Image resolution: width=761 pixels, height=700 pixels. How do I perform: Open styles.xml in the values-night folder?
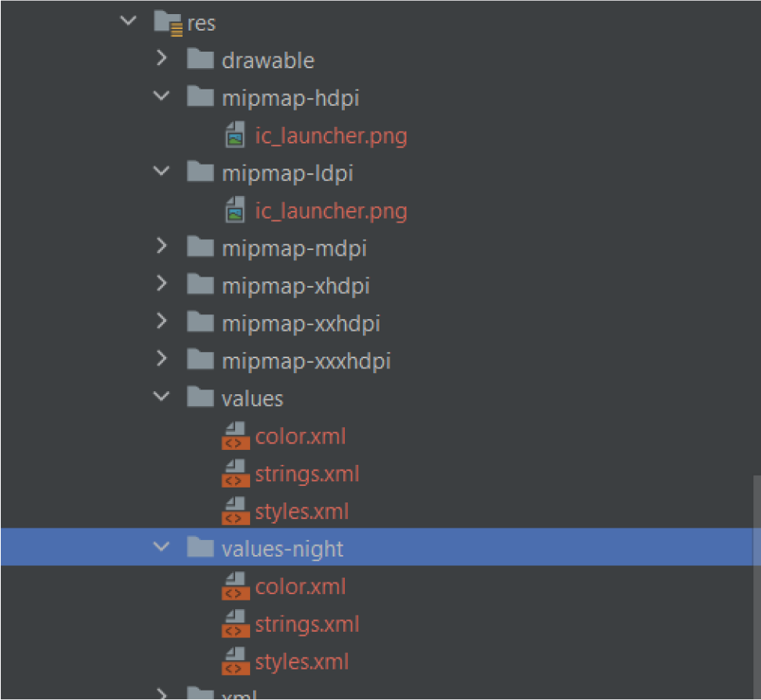pos(302,662)
